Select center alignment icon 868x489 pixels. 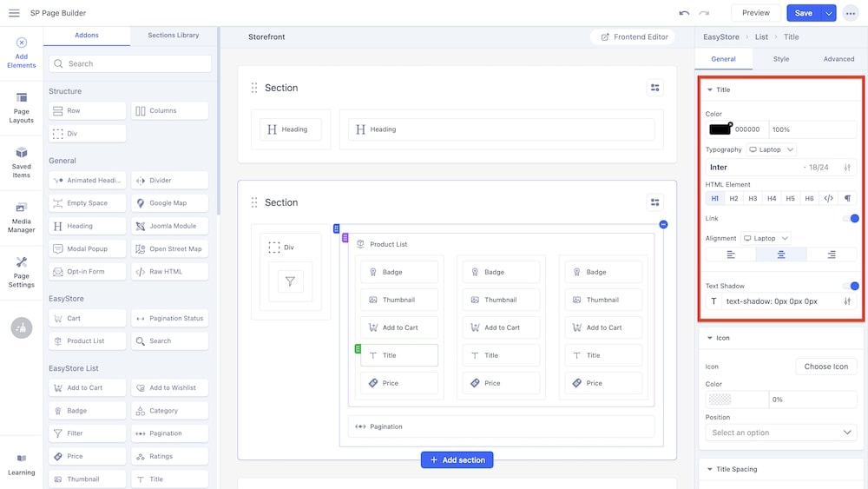(781, 254)
